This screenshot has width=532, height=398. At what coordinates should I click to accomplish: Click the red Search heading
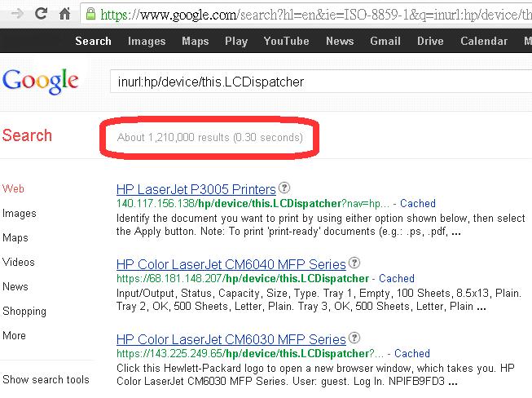pyautogui.click(x=27, y=135)
